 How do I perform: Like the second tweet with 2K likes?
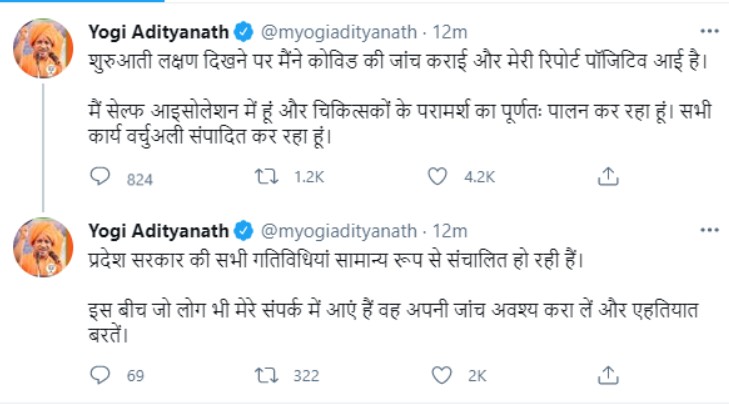(x=436, y=375)
